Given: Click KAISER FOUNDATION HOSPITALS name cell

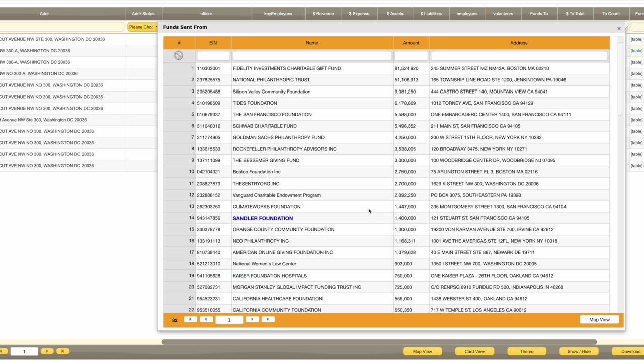Looking at the screenshot, I should [312, 276].
